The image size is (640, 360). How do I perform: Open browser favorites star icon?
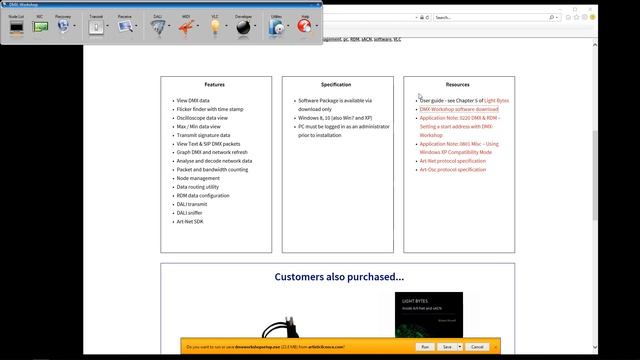[576, 18]
